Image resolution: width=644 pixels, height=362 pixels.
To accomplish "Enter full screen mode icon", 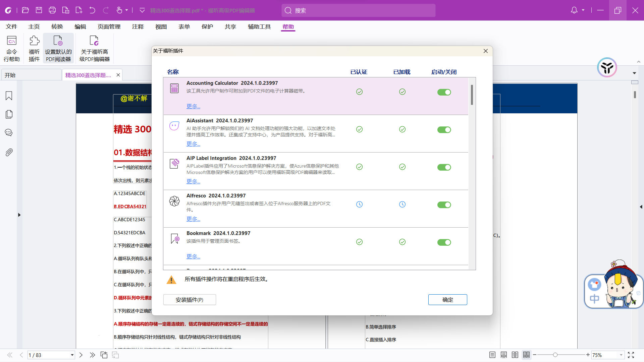I will pos(631,355).
